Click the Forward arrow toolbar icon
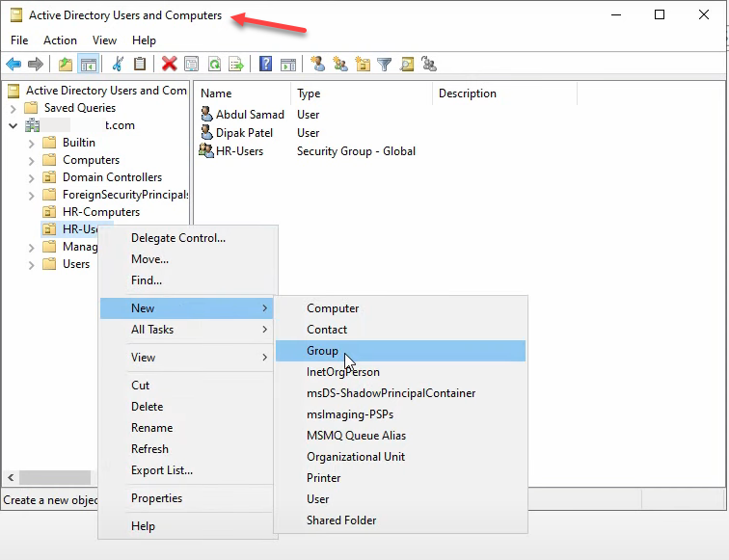 36,64
